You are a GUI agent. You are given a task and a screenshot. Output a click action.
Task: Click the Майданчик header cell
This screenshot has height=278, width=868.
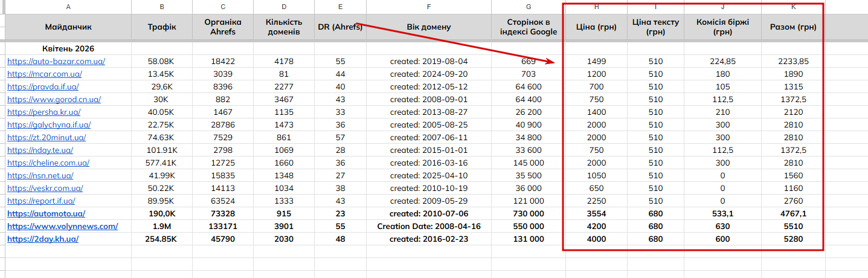click(68, 27)
